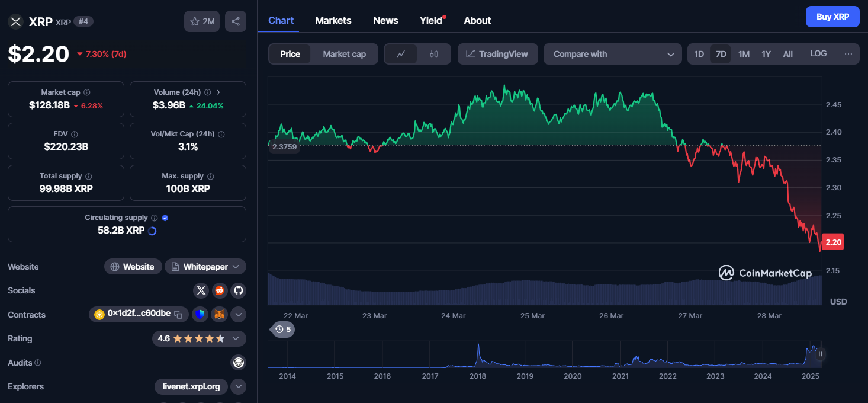The image size is (868, 403).
Task: Copy the contract address 0x1d2f...c60dbe
Action: (178, 314)
